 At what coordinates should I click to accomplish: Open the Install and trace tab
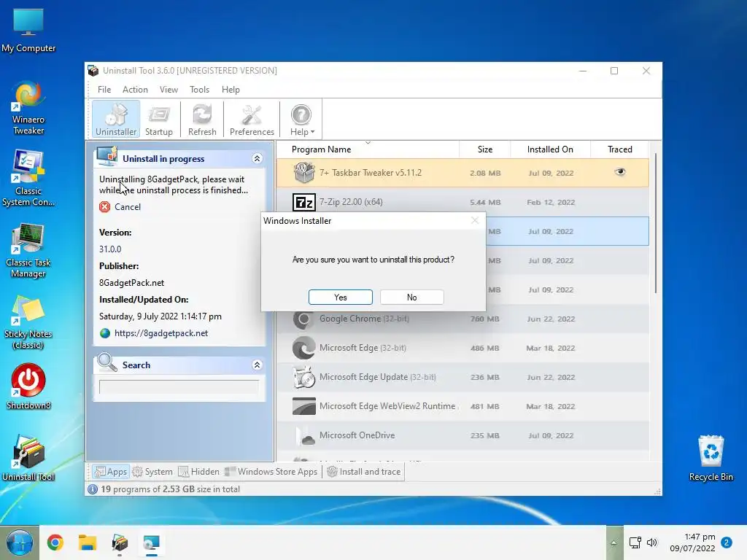364,472
